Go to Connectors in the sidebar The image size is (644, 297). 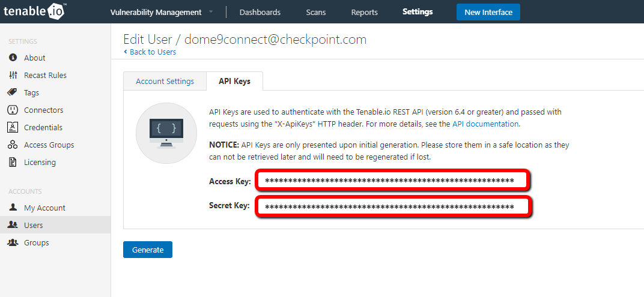[43, 110]
